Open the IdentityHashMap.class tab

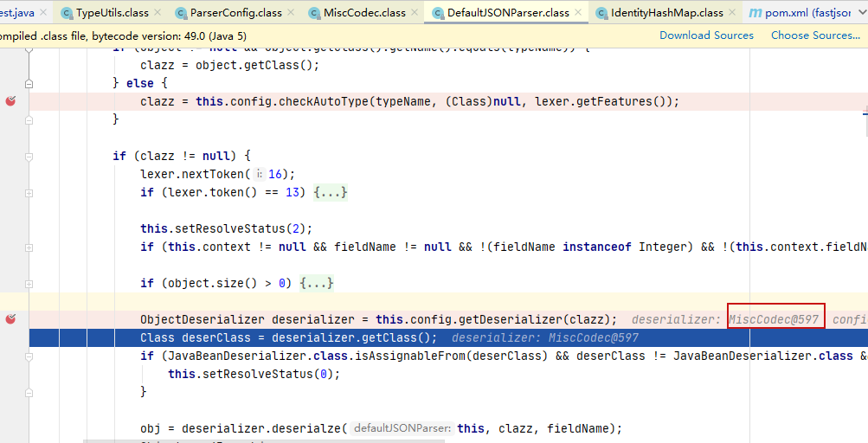click(x=666, y=12)
